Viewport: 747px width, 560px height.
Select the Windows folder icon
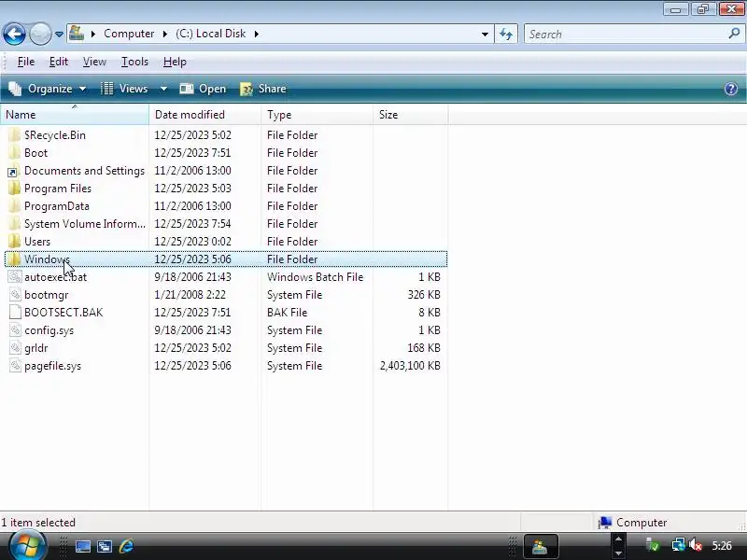14,259
